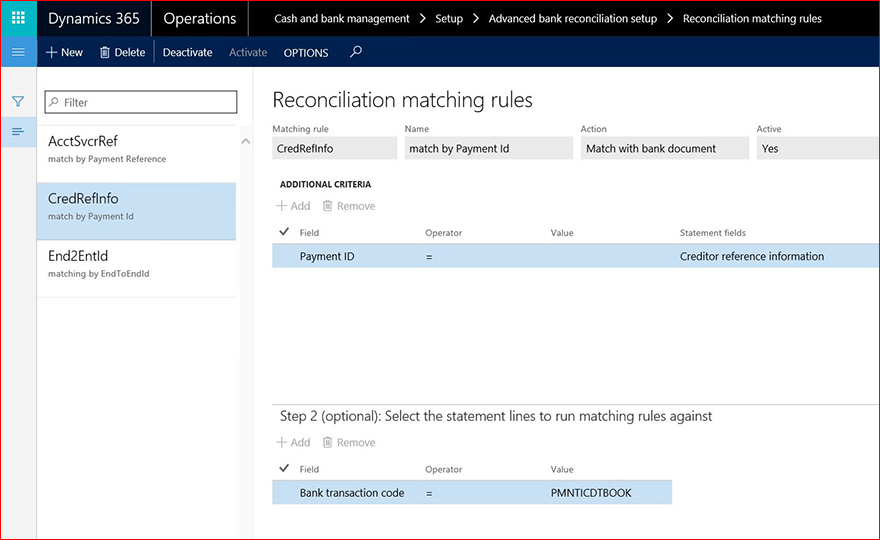Select the End2EntId rule in list
Viewport: 880px width, 540px height.
click(x=136, y=269)
